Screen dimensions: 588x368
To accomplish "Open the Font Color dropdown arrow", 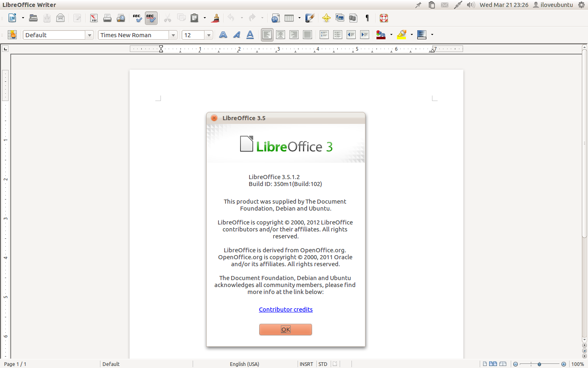I will point(391,35).
